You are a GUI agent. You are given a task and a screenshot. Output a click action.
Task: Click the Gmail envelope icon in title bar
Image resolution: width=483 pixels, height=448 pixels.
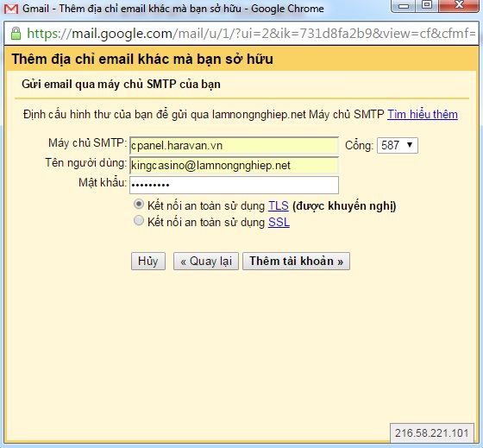point(11,9)
